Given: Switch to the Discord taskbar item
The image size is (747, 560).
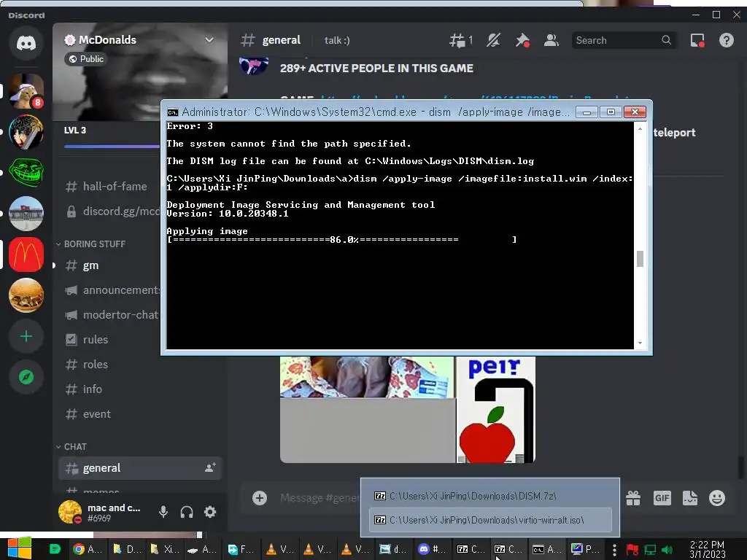Looking at the screenshot, I should (432, 549).
